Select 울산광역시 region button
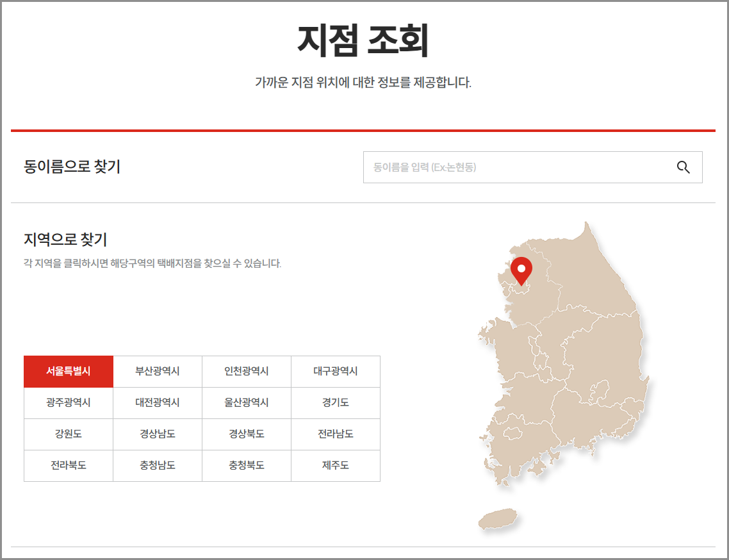The width and height of the screenshot is (729, 560). (x=246, y=403)
